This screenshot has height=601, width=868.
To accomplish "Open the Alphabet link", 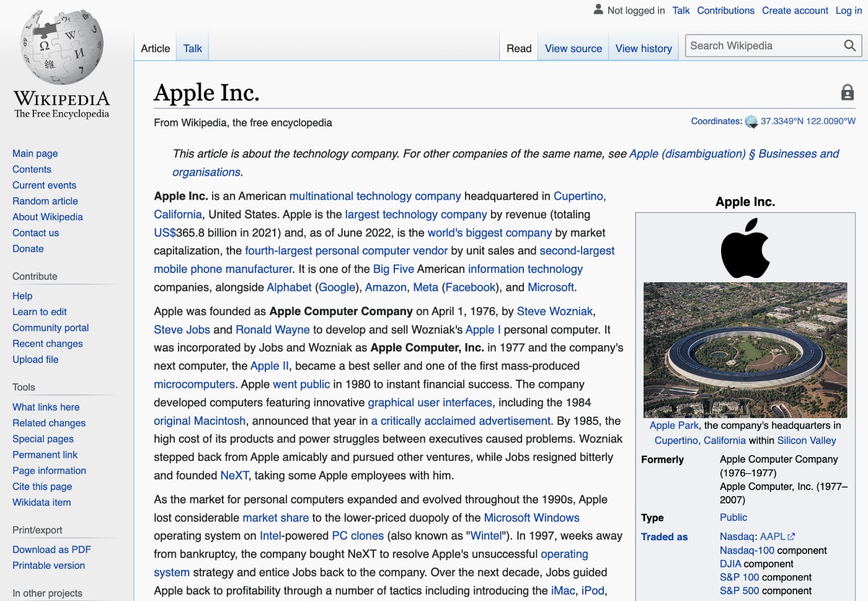I will (289, 287).
